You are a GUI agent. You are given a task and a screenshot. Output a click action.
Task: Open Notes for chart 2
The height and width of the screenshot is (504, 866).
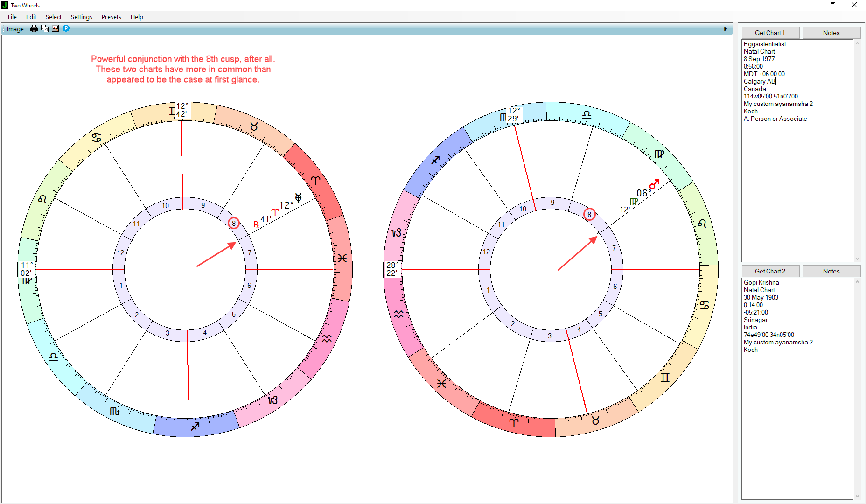(831, 271)
